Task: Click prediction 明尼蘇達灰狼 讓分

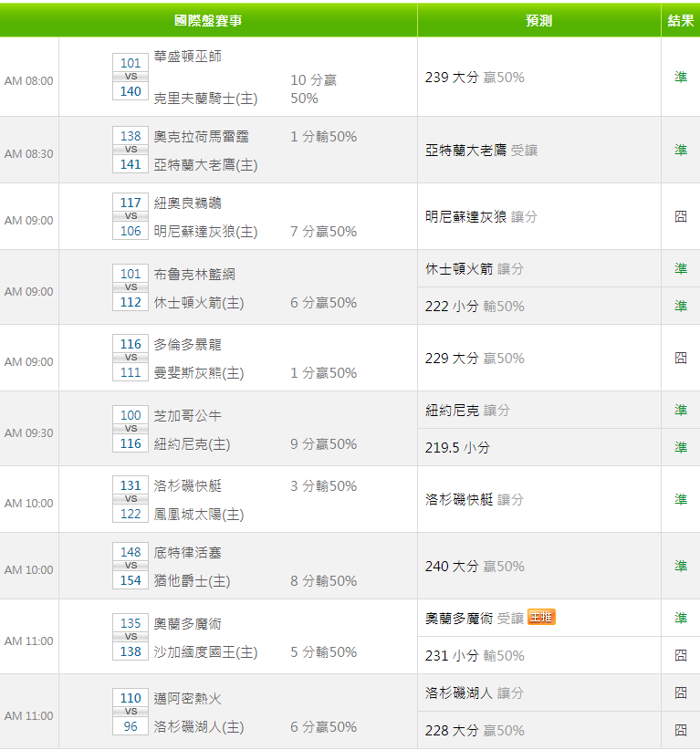Action: click(x=481, y=216)
